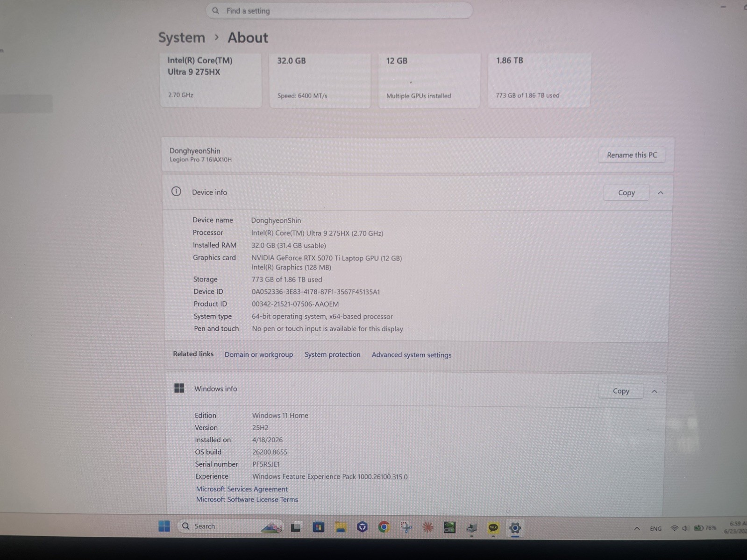Click the Device name value DonghyeonShin
This screenshot has width=747, height=560.
point(276,220)
